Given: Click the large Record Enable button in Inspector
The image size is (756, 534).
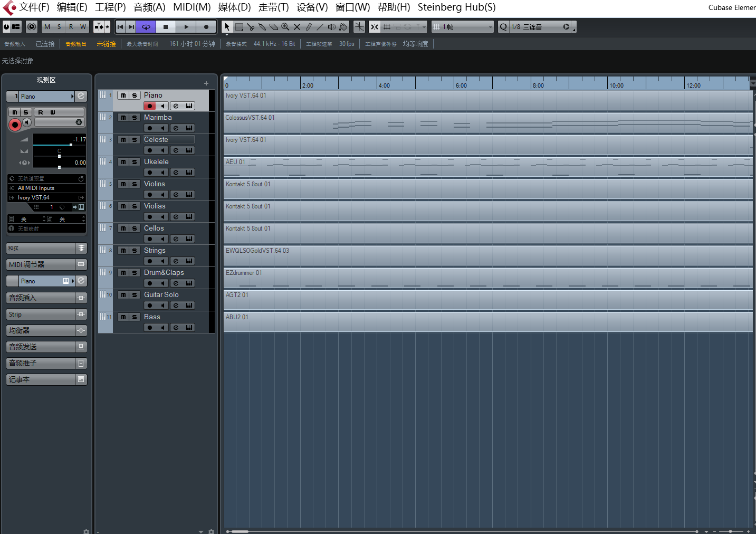Looking at the screenshot, I should coord(15,125).
